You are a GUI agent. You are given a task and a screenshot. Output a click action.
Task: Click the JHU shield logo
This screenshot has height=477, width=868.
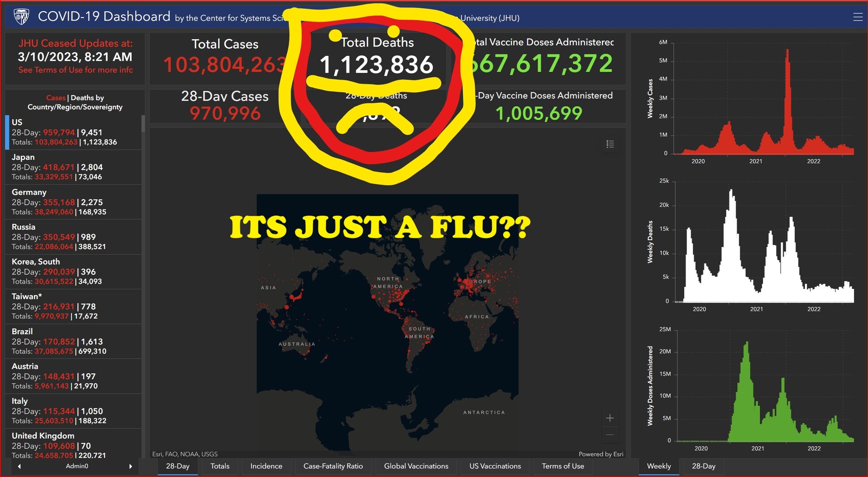point(21,17)
